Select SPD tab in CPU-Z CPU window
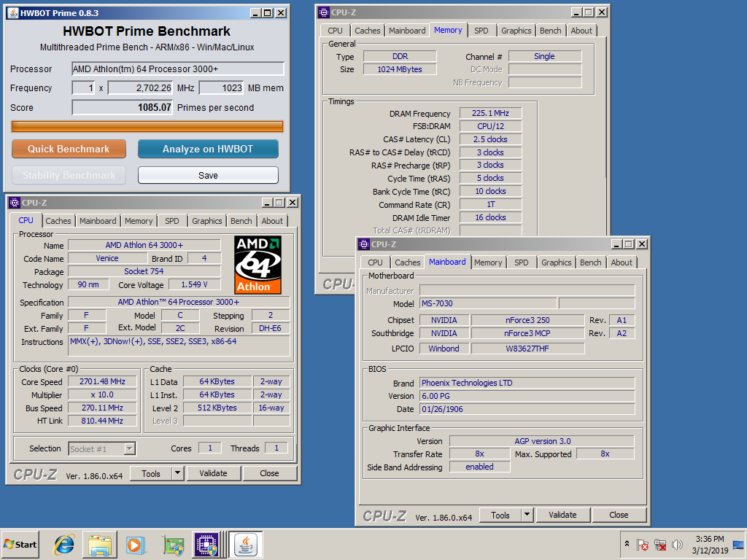 [x=172, y=221]
